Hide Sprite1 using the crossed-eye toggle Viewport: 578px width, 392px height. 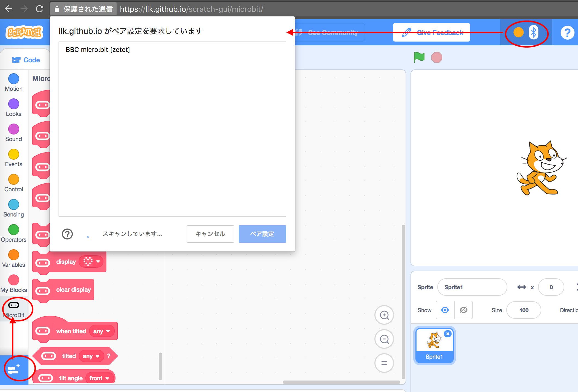pos(463,310)
